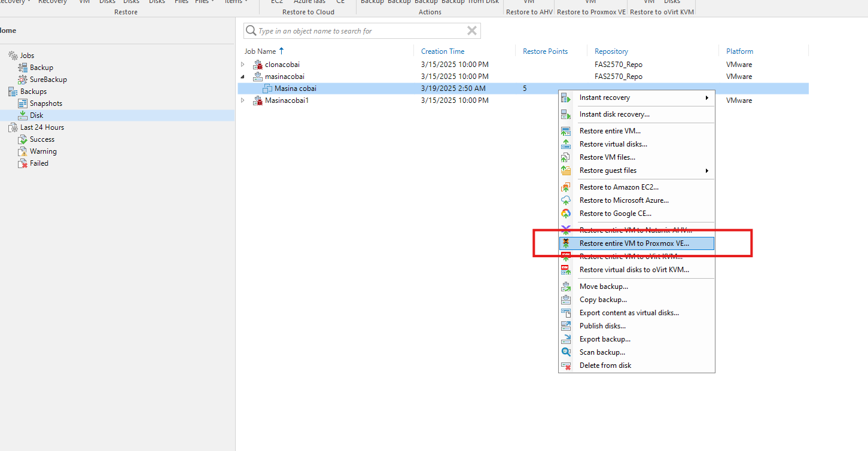Click the clonacobai job icon
Image resolution: width=868 pixels, height=451 pixels.
coord(258,65)
